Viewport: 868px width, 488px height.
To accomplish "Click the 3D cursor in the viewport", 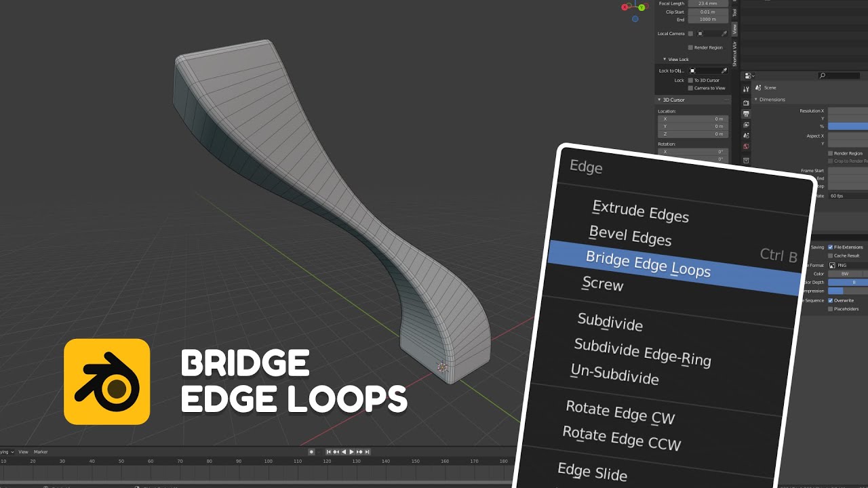I will [x=442, y=367].
